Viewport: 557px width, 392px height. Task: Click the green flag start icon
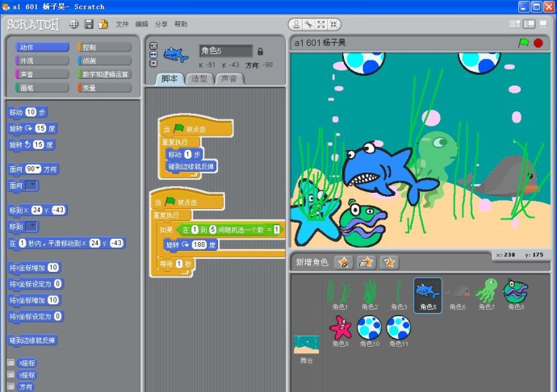(523, 43)
